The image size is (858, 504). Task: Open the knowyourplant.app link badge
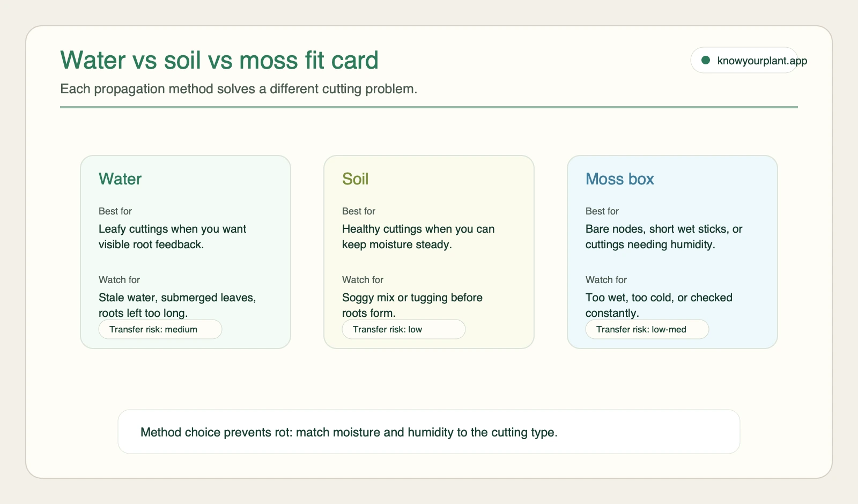[x=744, y=60]
